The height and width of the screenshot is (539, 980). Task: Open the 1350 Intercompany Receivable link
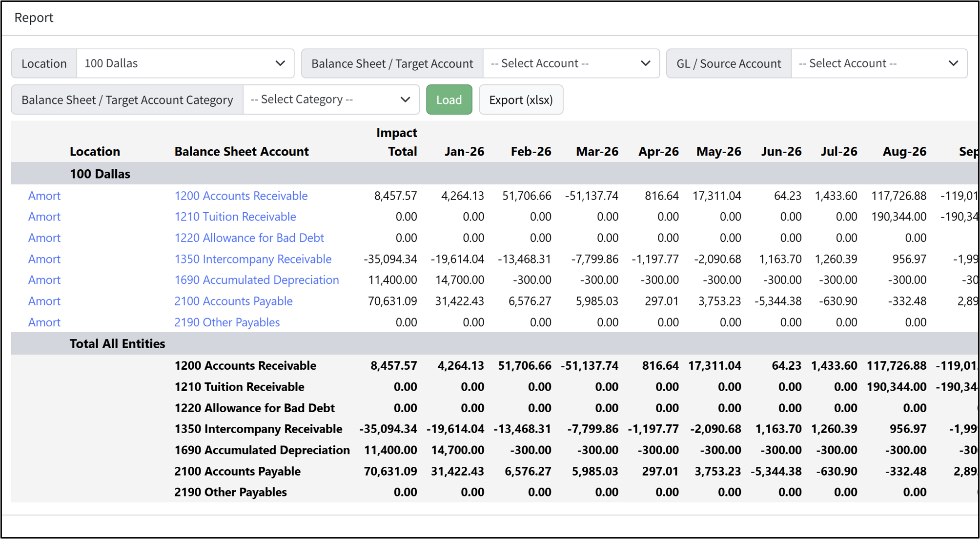point(253,259)
